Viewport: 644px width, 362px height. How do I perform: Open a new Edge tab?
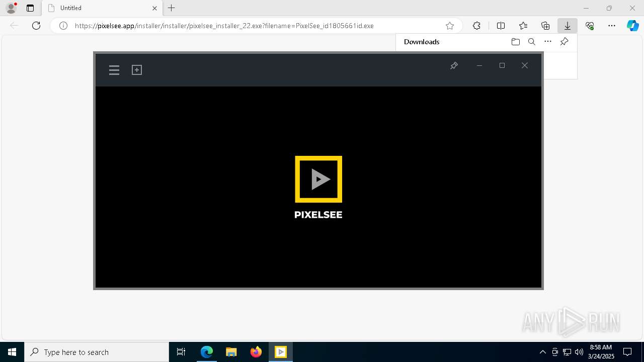tap(172, 8)
